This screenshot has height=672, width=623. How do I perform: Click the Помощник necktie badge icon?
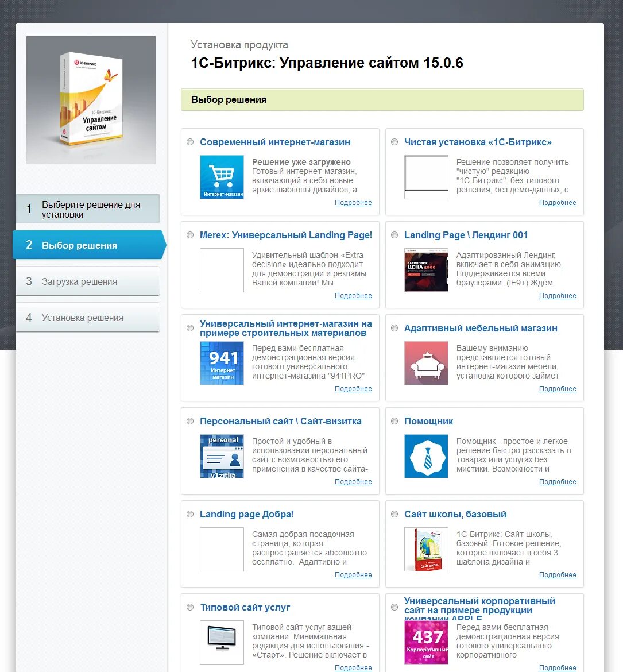[426, 456]
